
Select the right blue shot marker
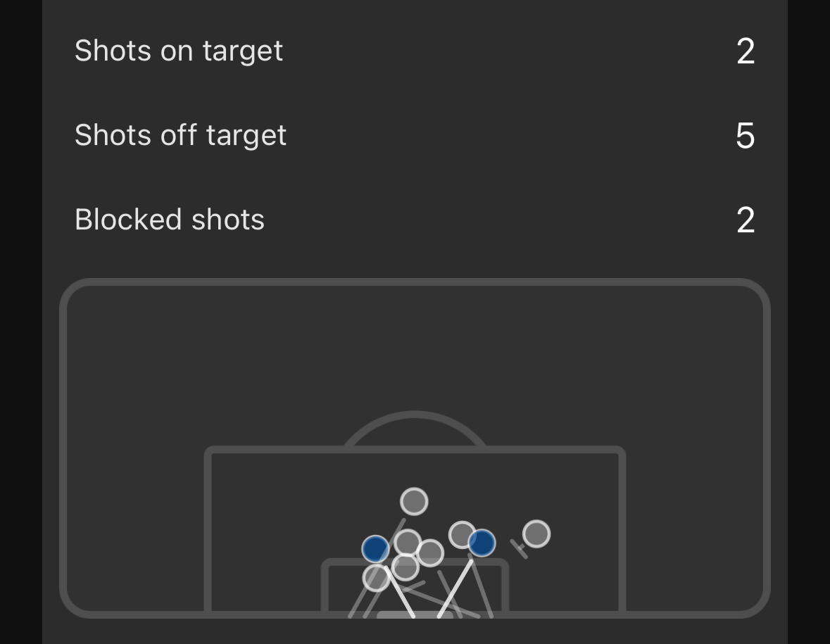click(x=482, y=543)
